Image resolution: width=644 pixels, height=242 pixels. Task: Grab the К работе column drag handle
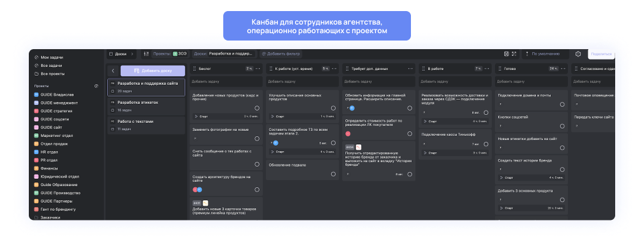point(271,69)
